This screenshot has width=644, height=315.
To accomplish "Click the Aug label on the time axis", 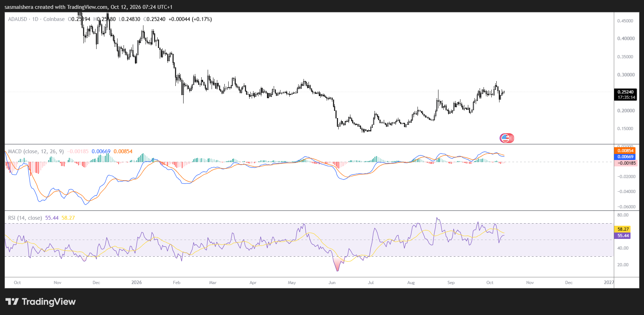I will (x=411, y=283).
